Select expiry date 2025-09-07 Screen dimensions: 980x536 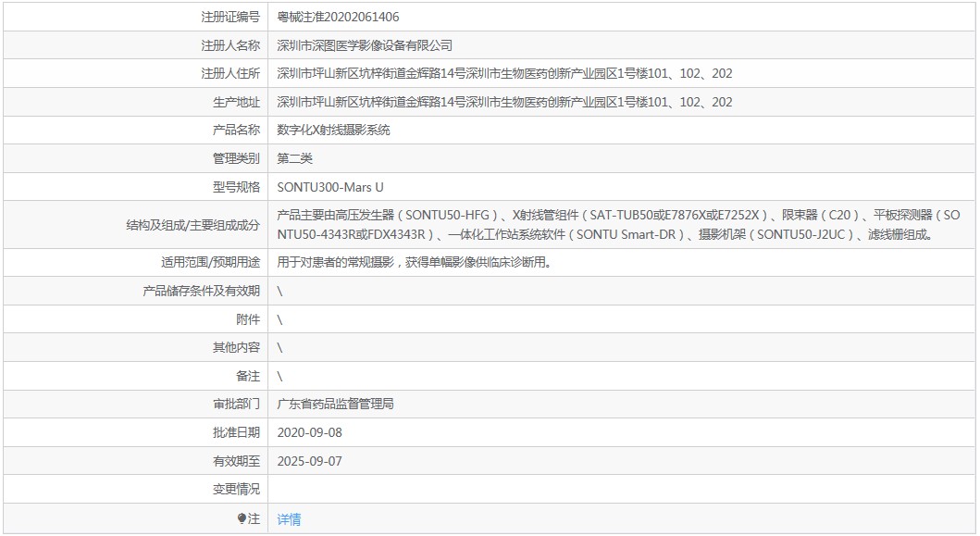tap(309, 462)
